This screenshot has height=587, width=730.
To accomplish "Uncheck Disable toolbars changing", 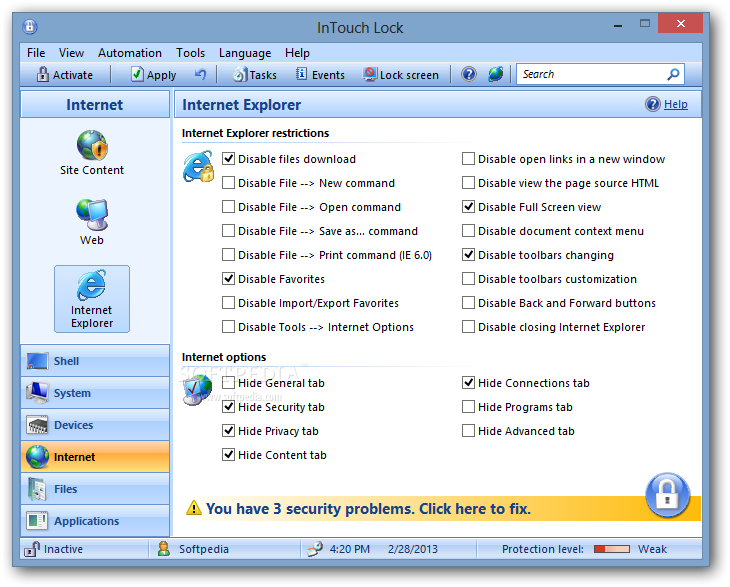I will point(468,255).
